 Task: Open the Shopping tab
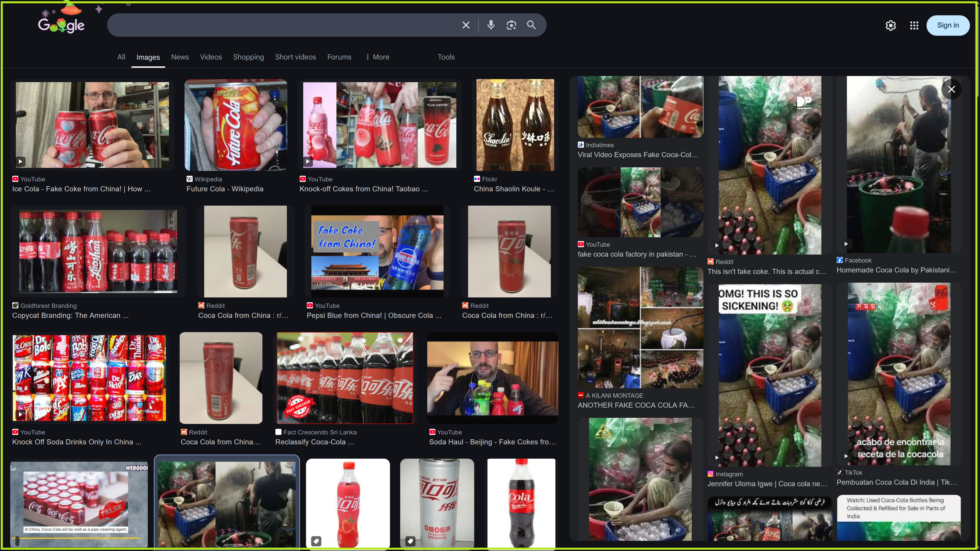pos(248,57)
